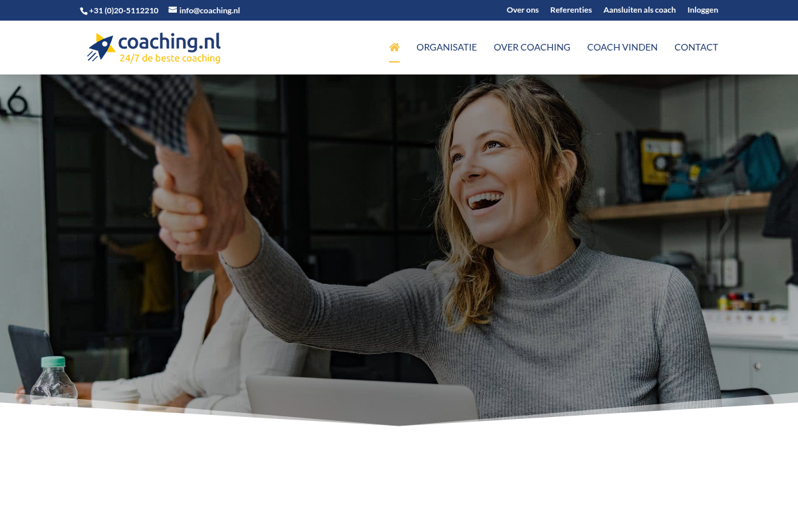The image size is (798, 532).
Task: Visit the Referenties link
Action: click(571, 10)
